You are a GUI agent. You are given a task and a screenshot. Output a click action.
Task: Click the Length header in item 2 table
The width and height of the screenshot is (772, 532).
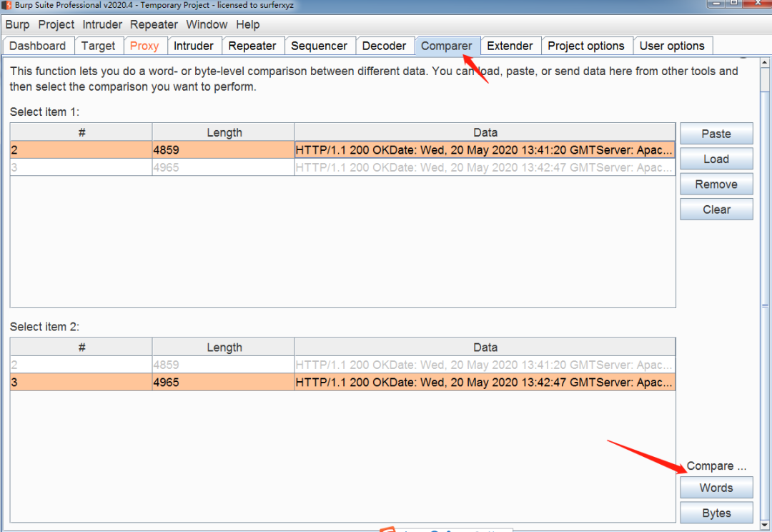coord(224,347)
